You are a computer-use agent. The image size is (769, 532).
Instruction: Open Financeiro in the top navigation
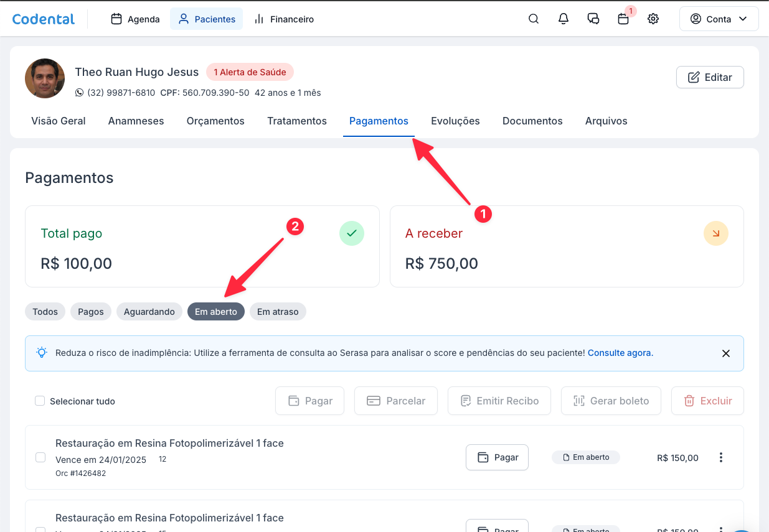[x=284, y=19]
